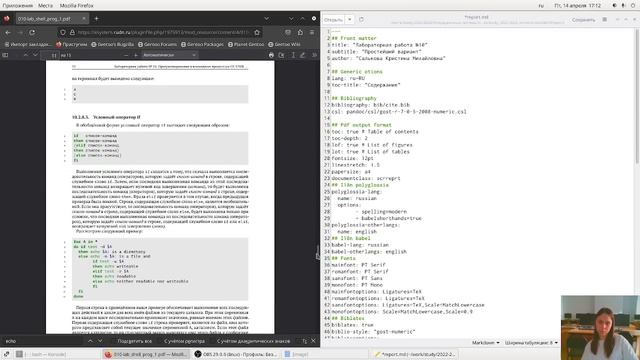Click the find-in-page search field
640x360 pixels.
click(x=43, y=341)
